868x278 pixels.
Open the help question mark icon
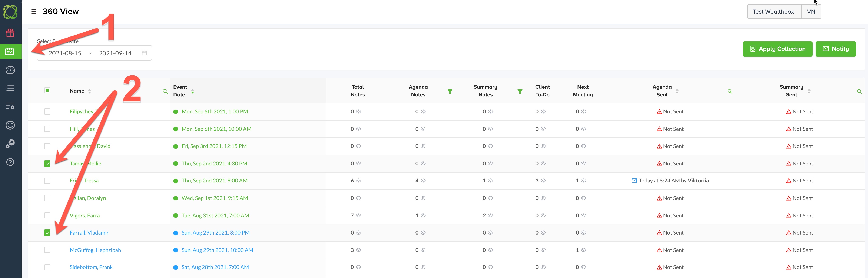click(x=10, y=162)
